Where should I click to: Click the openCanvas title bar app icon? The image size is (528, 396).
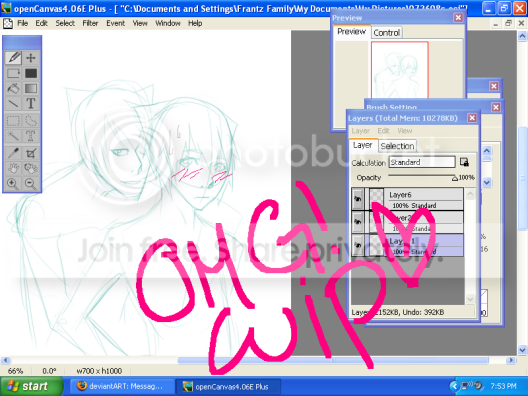coord(6,8)
